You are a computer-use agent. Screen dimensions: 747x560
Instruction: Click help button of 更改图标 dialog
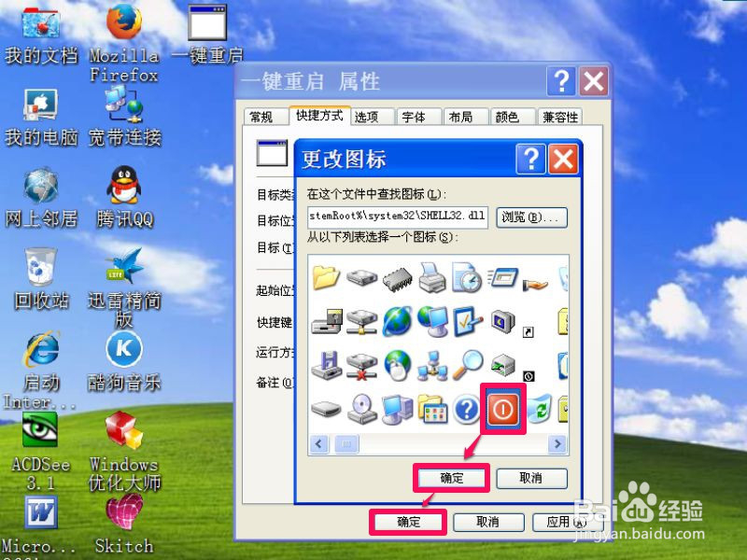coord(530,159)
